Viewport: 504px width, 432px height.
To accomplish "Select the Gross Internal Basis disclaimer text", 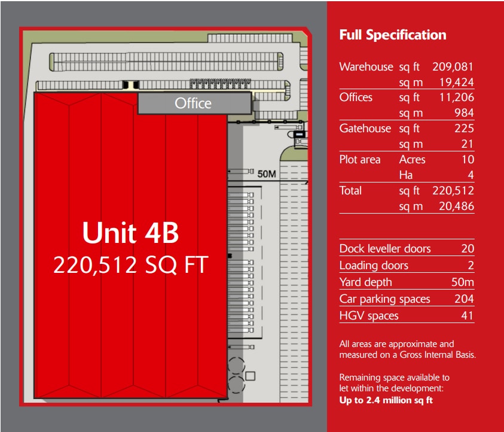I will coord(407,349).
